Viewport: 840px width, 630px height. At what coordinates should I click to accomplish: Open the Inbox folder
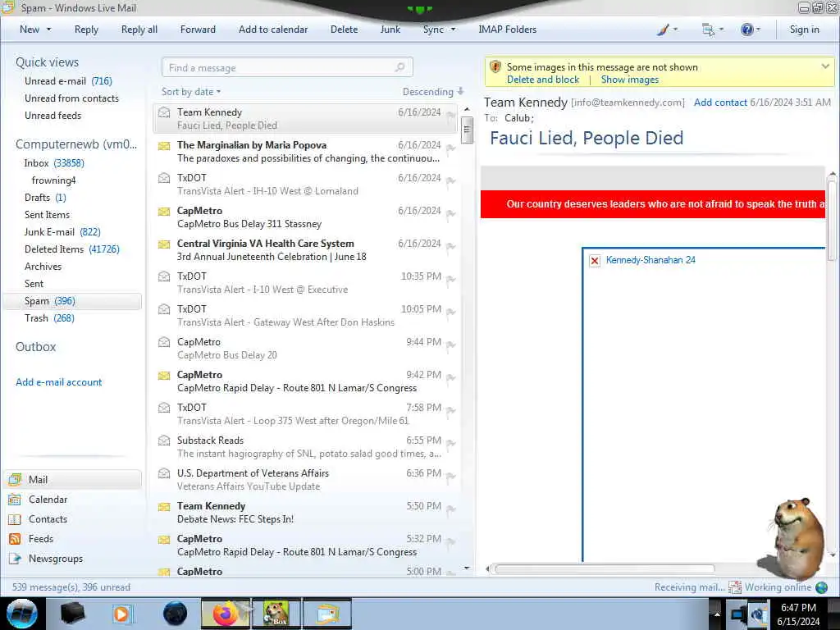click(x=53, y=163)
